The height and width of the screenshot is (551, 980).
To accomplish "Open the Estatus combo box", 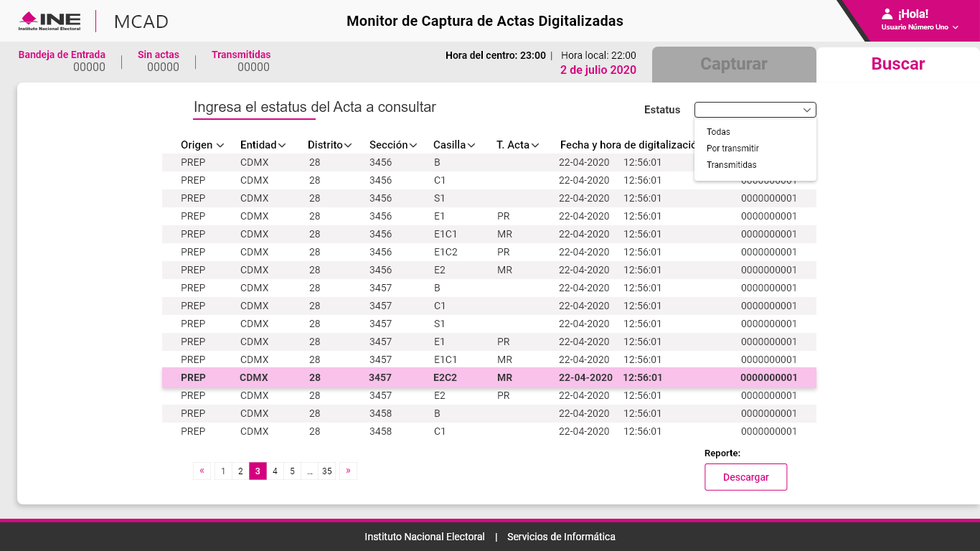I will [x=755, y=110].
